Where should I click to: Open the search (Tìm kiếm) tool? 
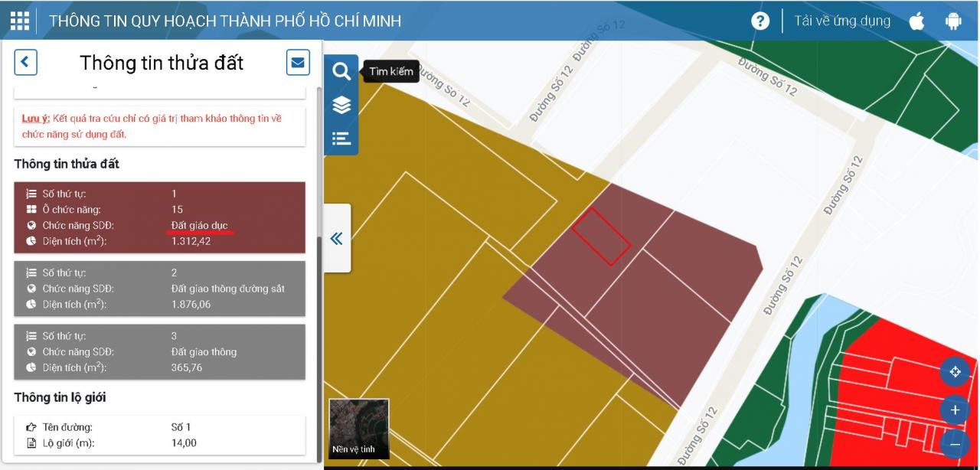341,72
